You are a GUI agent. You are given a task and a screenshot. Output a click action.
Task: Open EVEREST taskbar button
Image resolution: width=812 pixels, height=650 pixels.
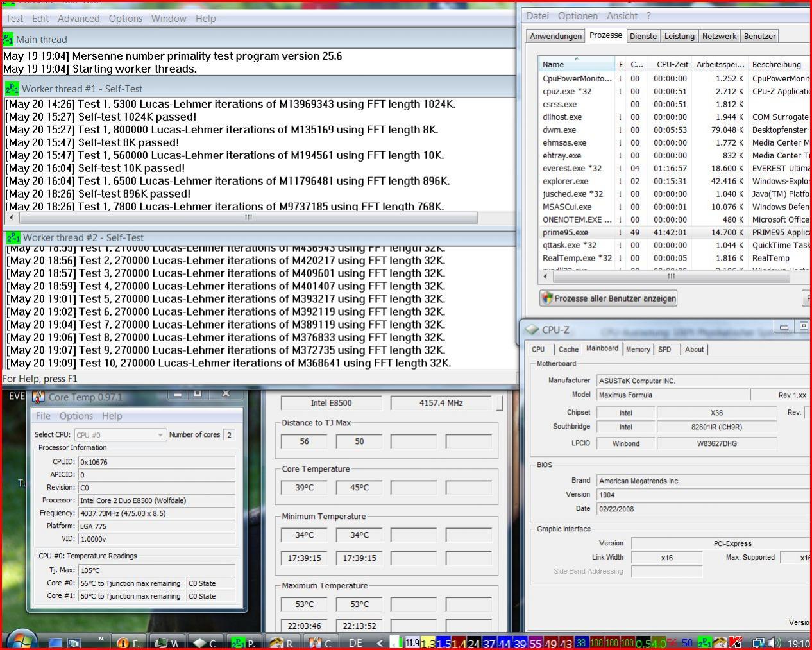(x=130, y=643)
